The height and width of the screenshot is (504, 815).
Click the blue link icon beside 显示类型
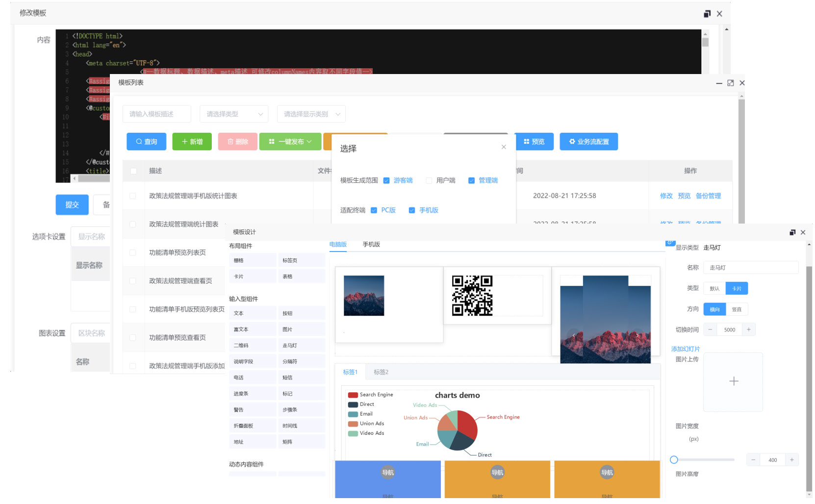coord(670,243)
